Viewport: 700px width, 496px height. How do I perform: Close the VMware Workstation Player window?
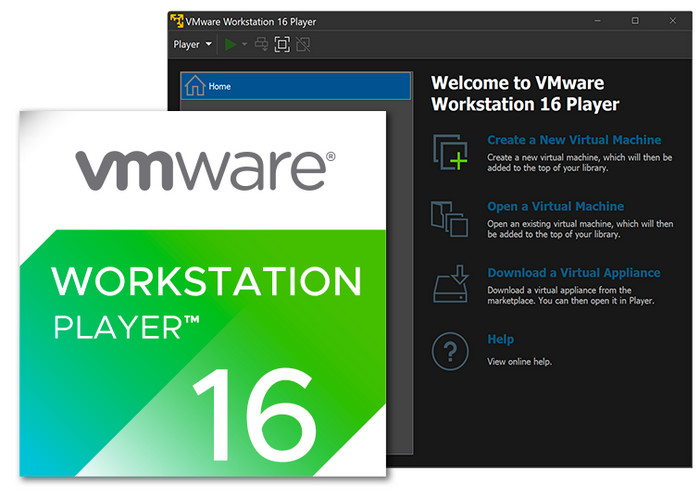(672, 21)
